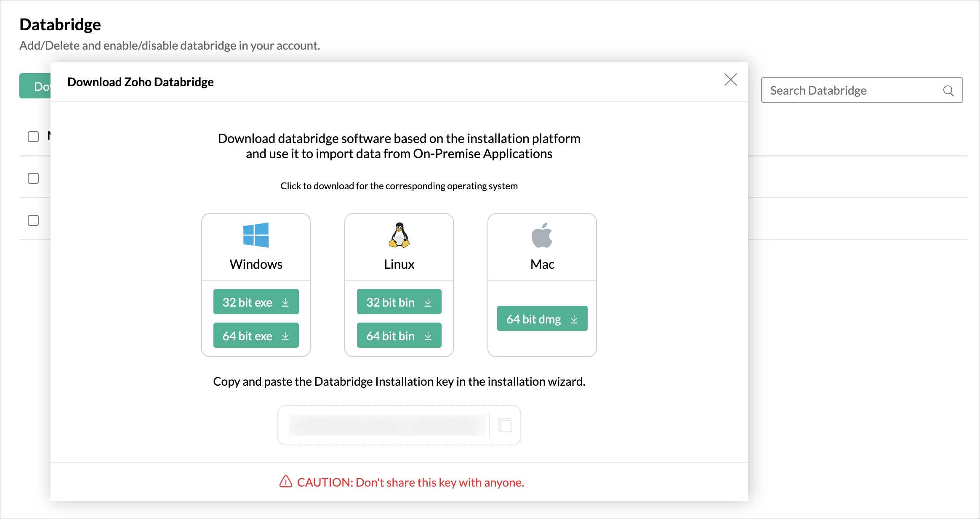The image size is (980, 519).
Task: Download the Linux 32 bit bin installer
Action: coord(399,302)
